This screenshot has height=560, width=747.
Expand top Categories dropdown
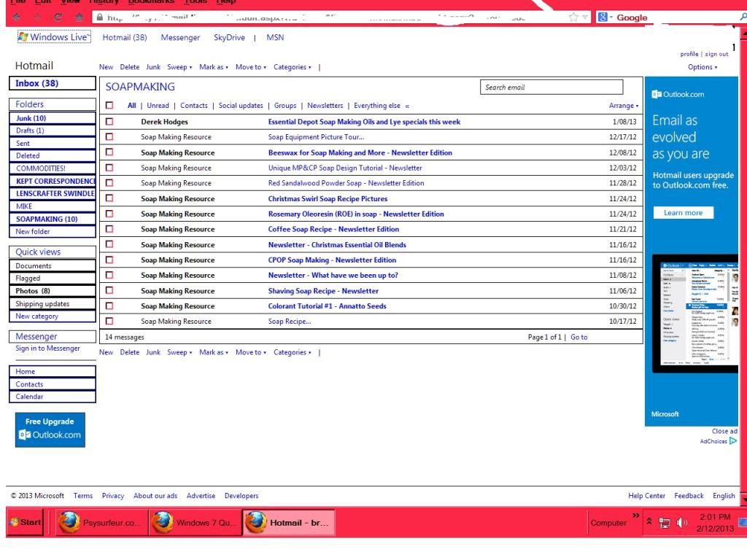(x=292, y=67)
